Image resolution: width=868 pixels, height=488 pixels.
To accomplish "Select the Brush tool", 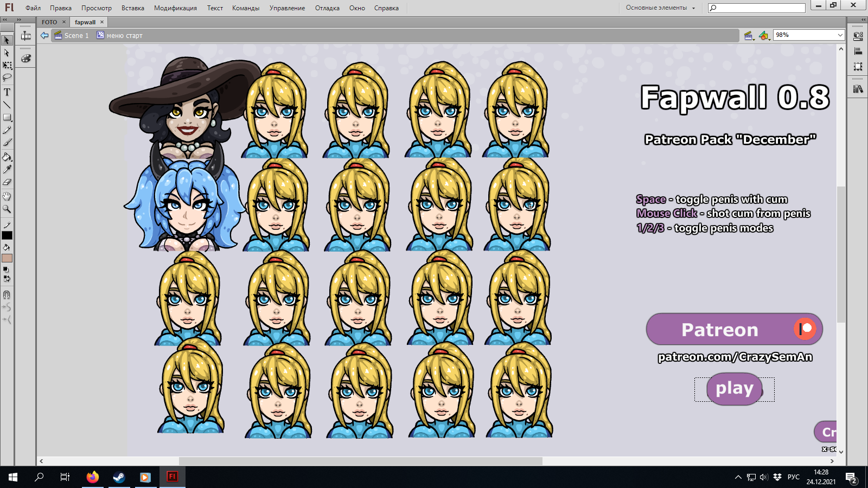I will point(7,143).
